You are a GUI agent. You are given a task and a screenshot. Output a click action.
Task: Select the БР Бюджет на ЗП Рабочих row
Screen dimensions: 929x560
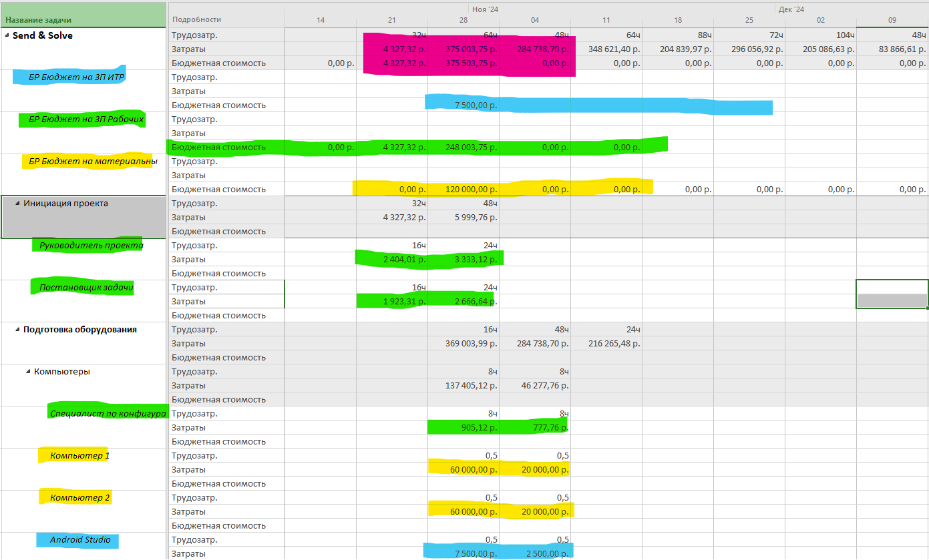pos(86,119)
